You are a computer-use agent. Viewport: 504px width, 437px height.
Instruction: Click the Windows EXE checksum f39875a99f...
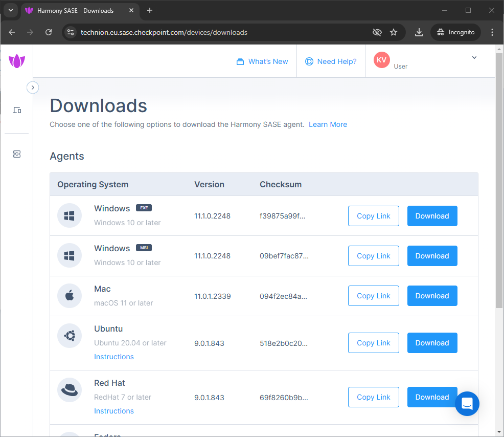282,216
